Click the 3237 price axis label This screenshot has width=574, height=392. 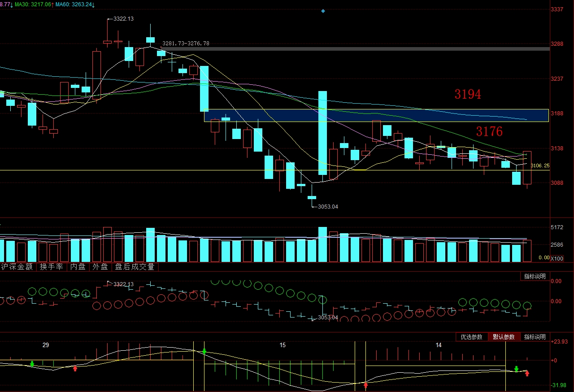click(557, 78)
